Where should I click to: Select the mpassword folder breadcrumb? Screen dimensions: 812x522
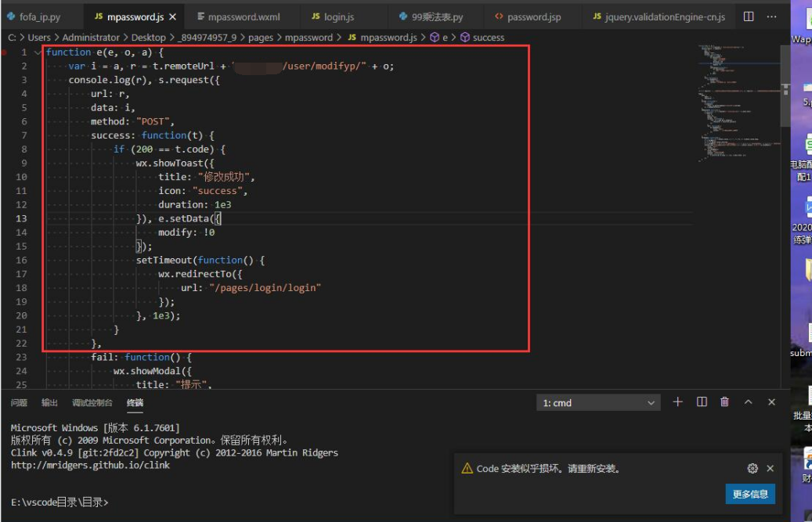coord(309,38)
